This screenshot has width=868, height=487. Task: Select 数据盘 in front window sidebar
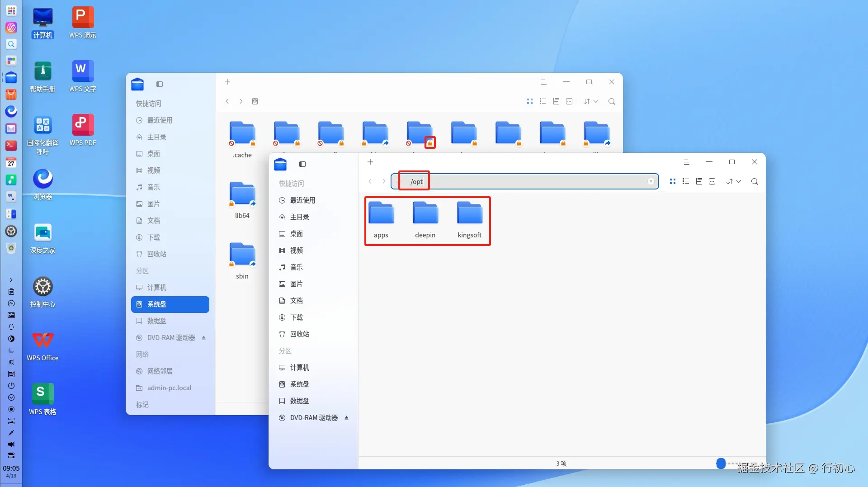coord(314,401)
